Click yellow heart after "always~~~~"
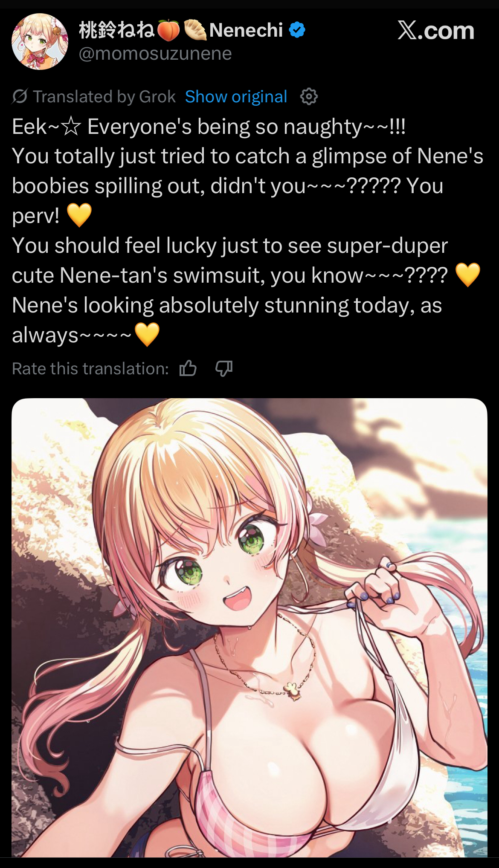 pyautogui.click(x=147, y=335)
